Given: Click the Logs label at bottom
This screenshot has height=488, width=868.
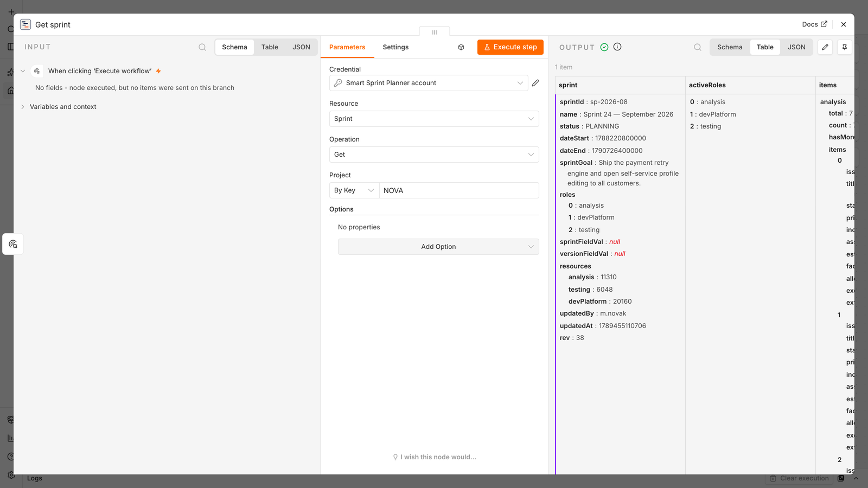Looking at the screenshot, I should point(35,478).
